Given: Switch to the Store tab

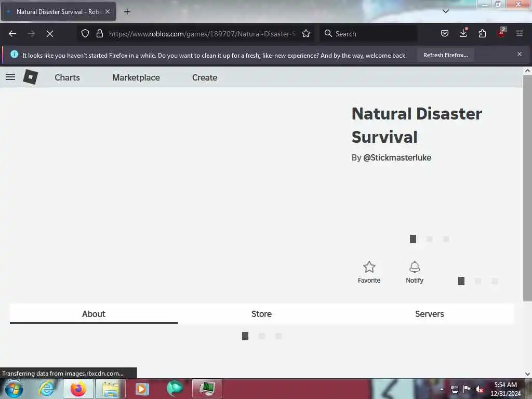Looking at the screenshot, I should click(262, 314).
